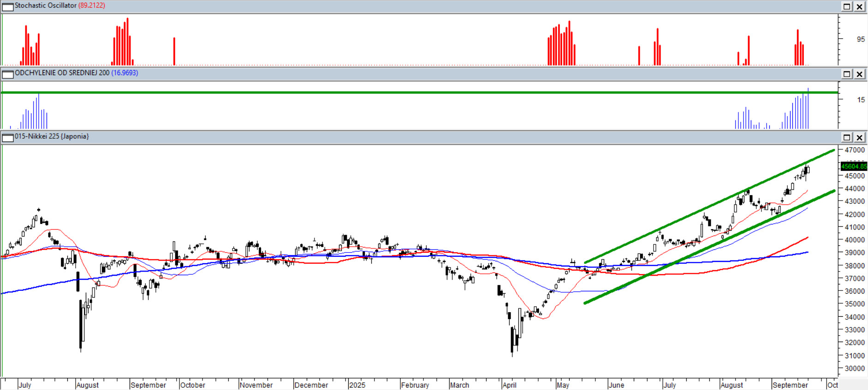Maximize the Stochastic Oscillator panel
The height and width of the screenshot is (390, 868).
847,6
